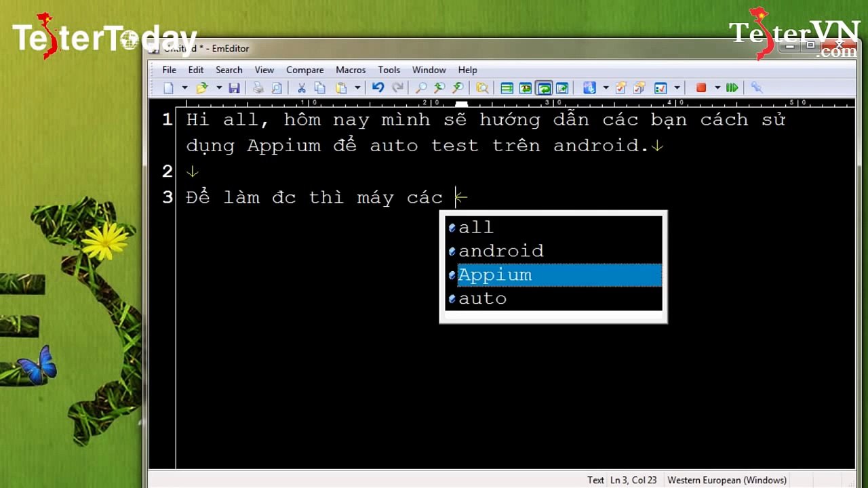Click the Tools wrench icon at toolbar end

(x=757, y=88)
